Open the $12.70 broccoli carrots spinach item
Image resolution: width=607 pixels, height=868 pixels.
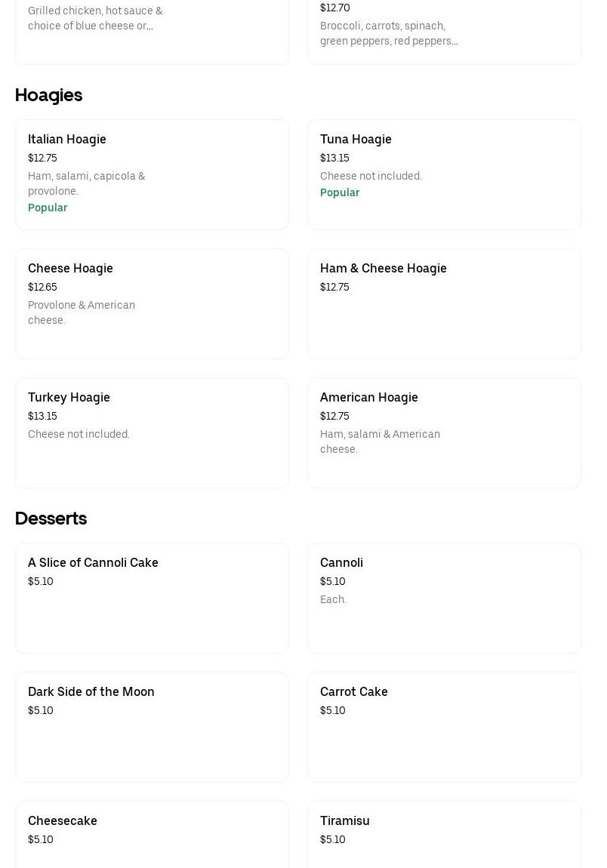444,30
